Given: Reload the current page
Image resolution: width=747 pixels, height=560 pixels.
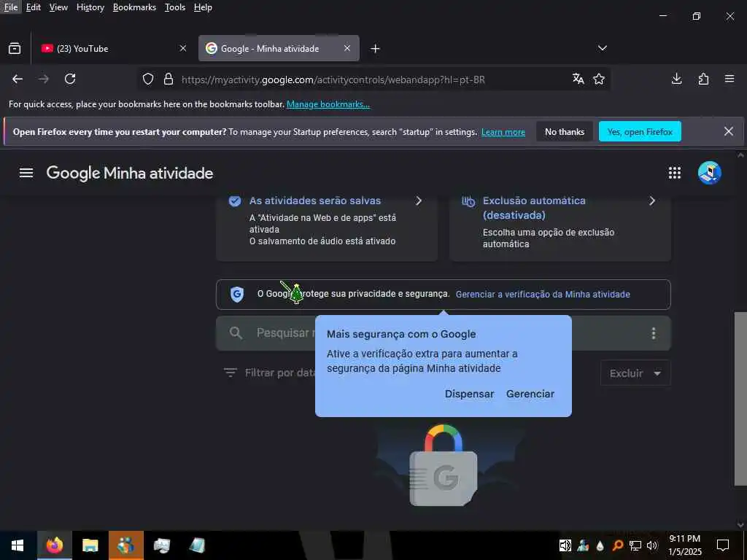Looking at the screenshot, I should [x=70, y=79].
